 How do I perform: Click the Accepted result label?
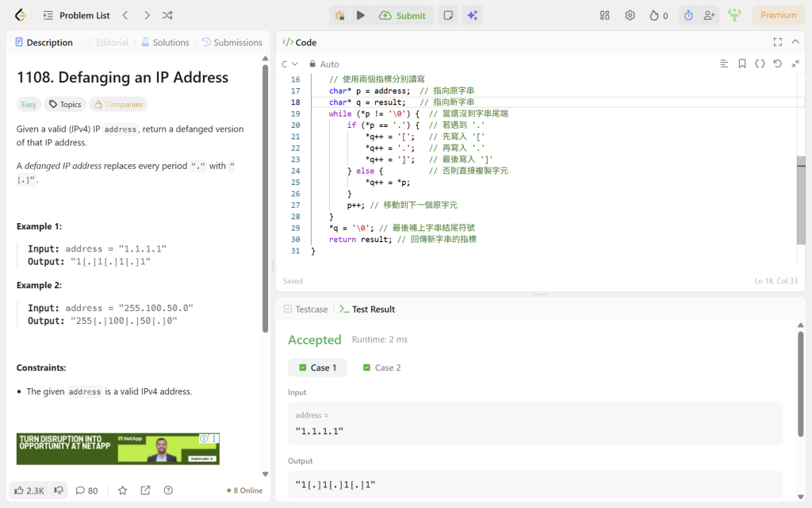[x=314, y=340]
